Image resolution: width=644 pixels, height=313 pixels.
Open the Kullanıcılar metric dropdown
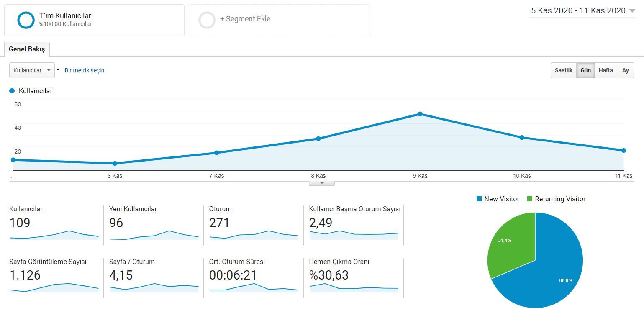(x=32, y=70)
